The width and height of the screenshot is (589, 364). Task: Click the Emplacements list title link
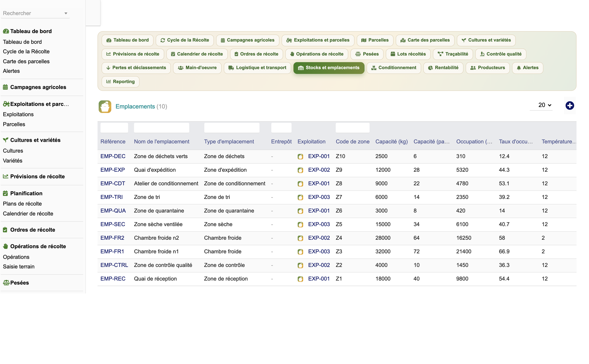(135, 106)
